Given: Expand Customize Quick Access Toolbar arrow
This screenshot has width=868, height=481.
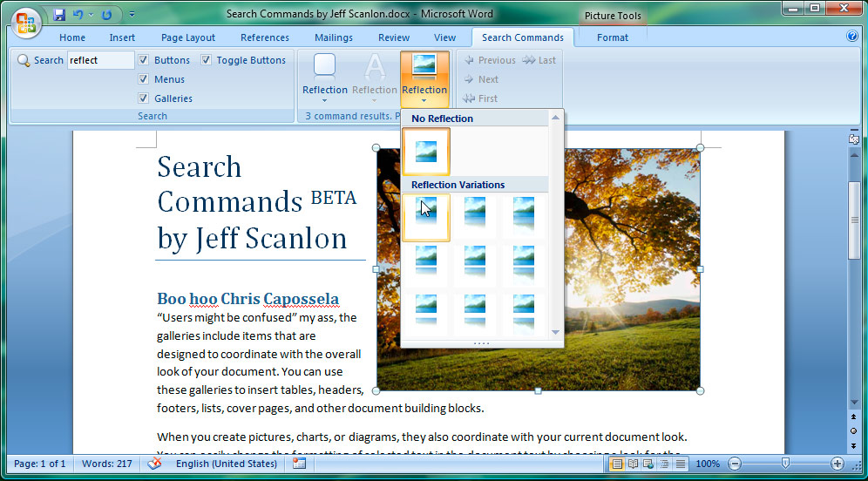Looking at the screenshot, I should [x=132, y=15].
